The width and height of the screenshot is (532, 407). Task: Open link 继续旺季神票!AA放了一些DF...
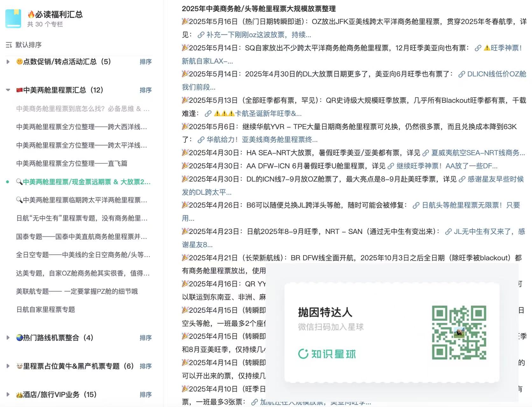tap(447, 166)
